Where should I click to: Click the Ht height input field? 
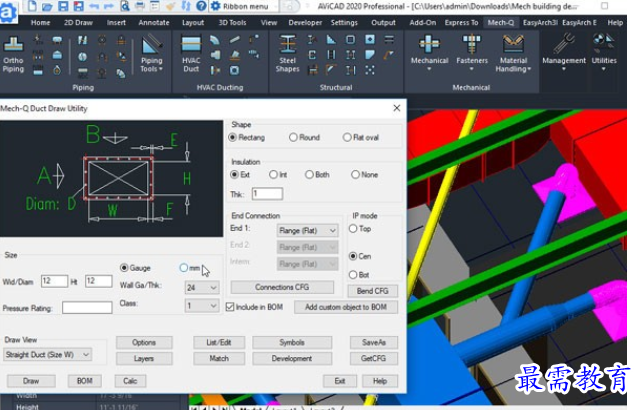(98, 281)
